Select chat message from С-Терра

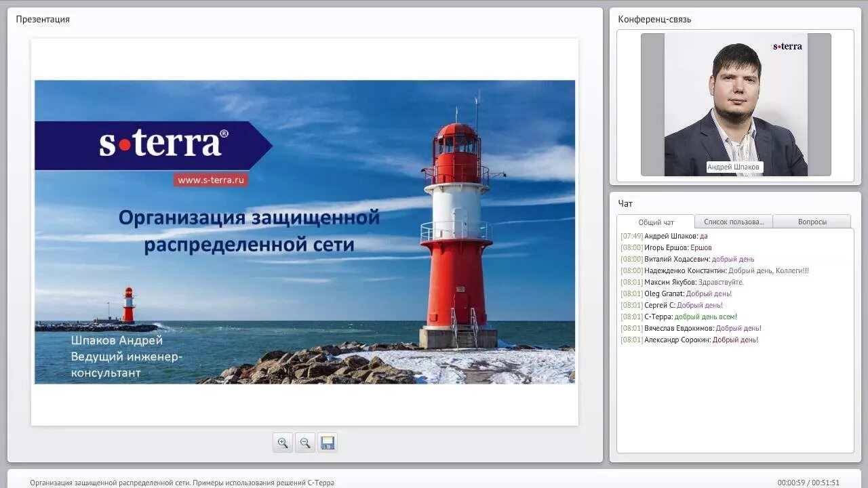[x=678, y=317]
